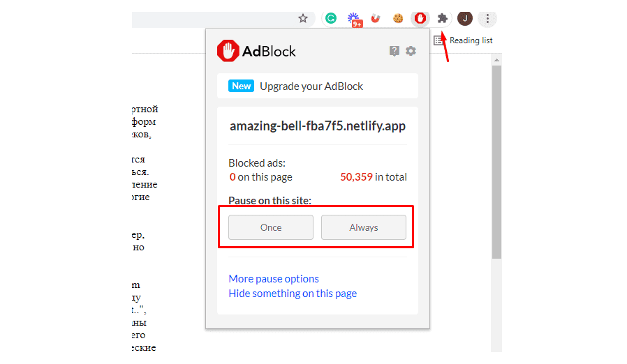Screen dimensions: 627x364
Task: Click the AdBlock logo in popup header
Action: pyautogui.click(x=256, y=51)
